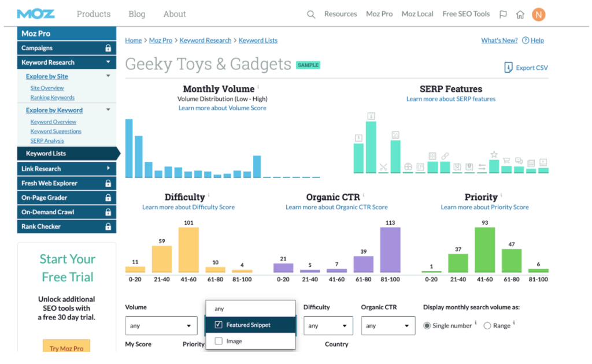Open the Products menu
The width and height of the screenshot is (592, 364).
pos(94,14)
